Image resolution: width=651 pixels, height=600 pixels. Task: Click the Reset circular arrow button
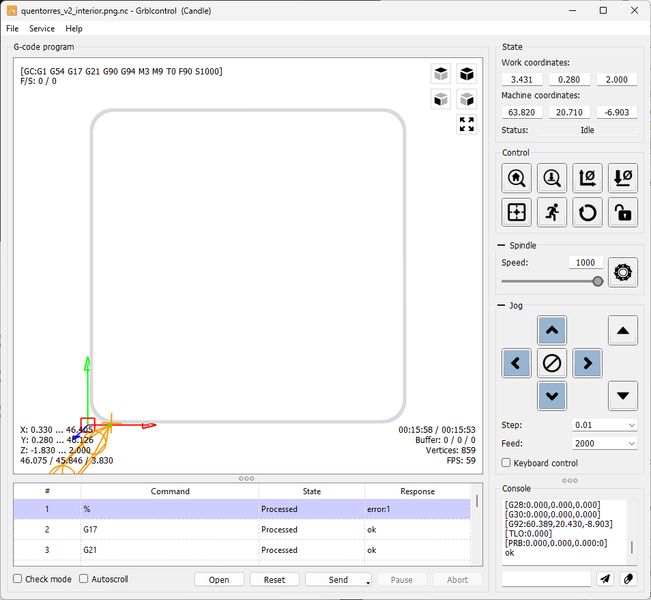tap(587, 213)
